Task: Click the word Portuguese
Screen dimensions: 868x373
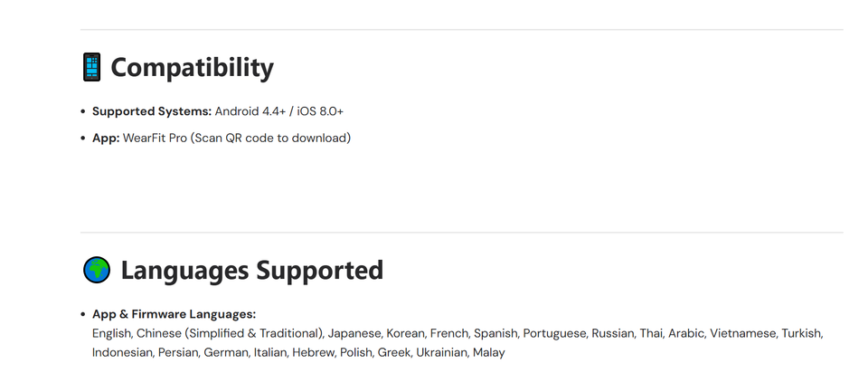Action: pyautogui.click(x=553, y=333)
